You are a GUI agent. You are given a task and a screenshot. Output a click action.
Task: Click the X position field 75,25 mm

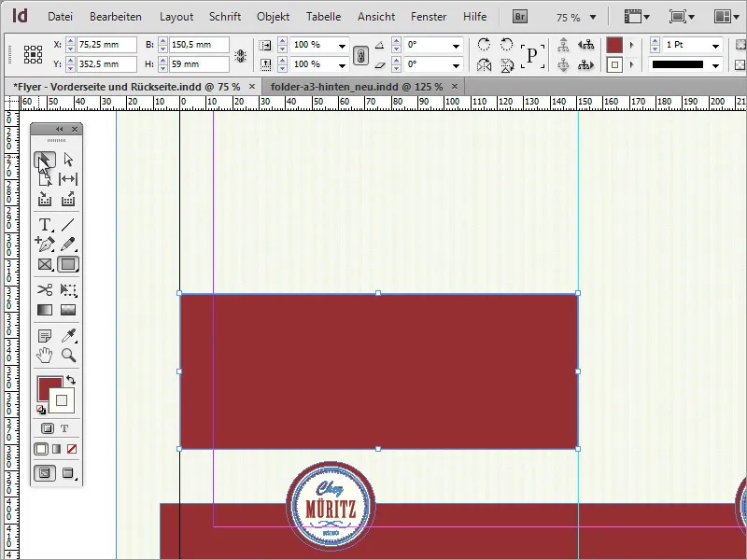tap(107, 45)
